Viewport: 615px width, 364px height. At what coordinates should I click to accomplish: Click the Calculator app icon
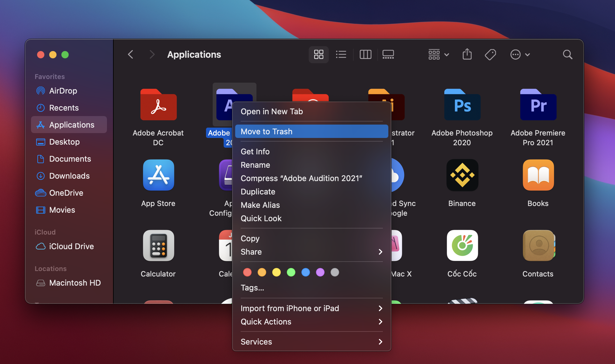pyautogui.click(x=158, y=246)
